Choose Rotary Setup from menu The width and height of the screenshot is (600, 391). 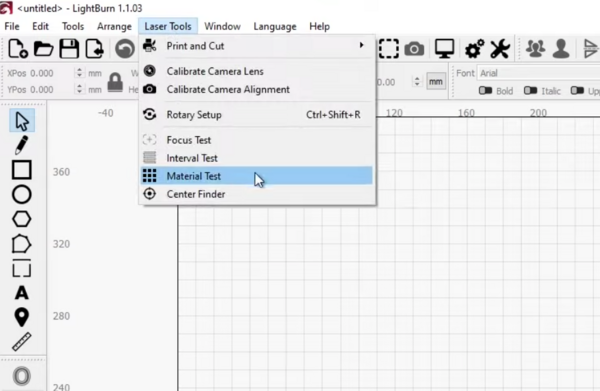point(256,114)
